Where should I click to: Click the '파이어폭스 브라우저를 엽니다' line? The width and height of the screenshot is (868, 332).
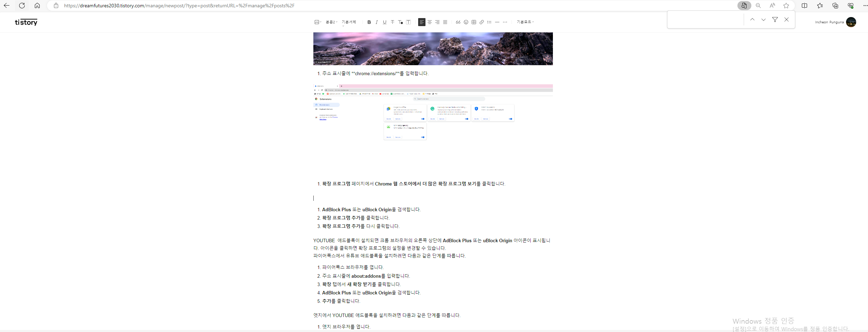(x=353, y=267)
